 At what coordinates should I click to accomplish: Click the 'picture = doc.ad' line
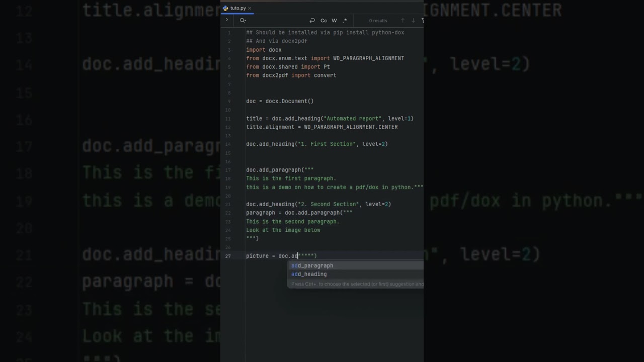coord(281,256)
